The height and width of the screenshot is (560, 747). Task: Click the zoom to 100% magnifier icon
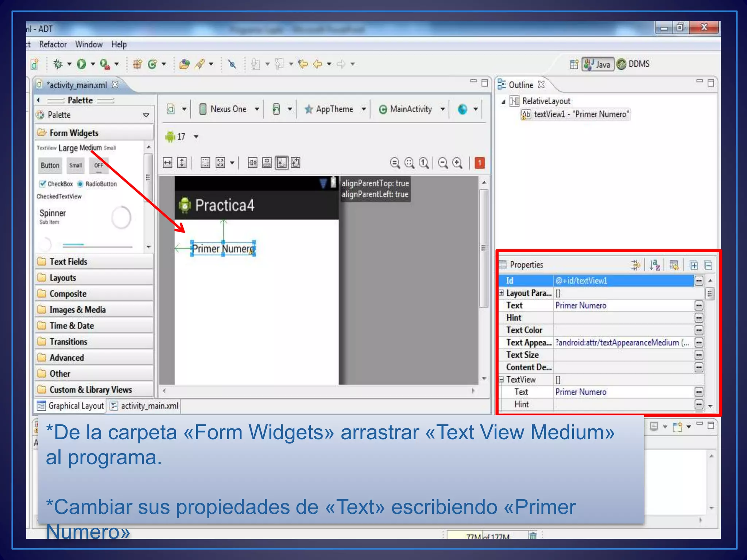click(423, 163)
